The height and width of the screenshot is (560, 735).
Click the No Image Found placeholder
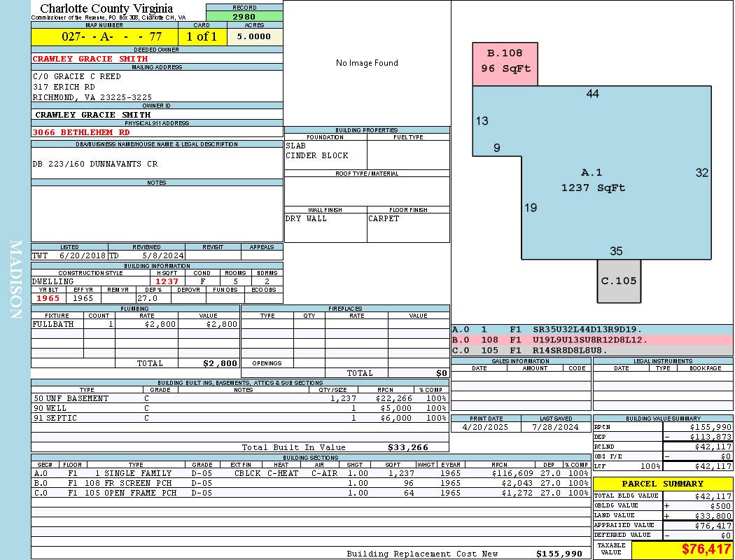(x=367, y=63)
